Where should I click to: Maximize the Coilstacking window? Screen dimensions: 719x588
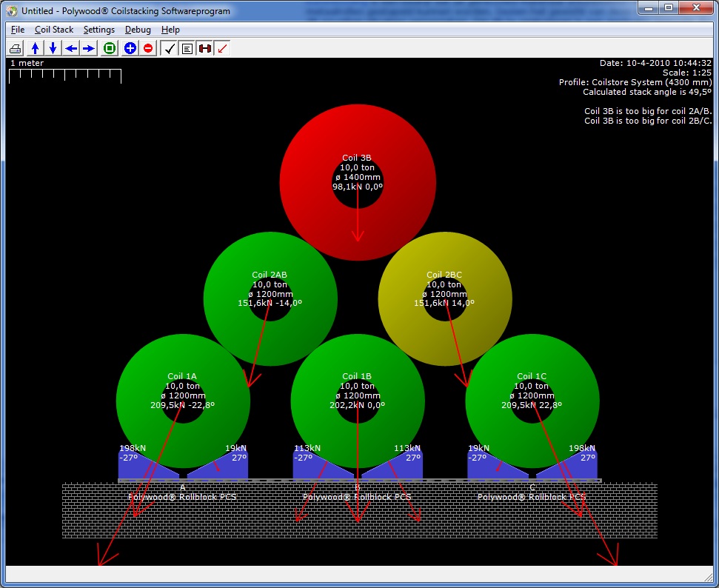[669, 8]
